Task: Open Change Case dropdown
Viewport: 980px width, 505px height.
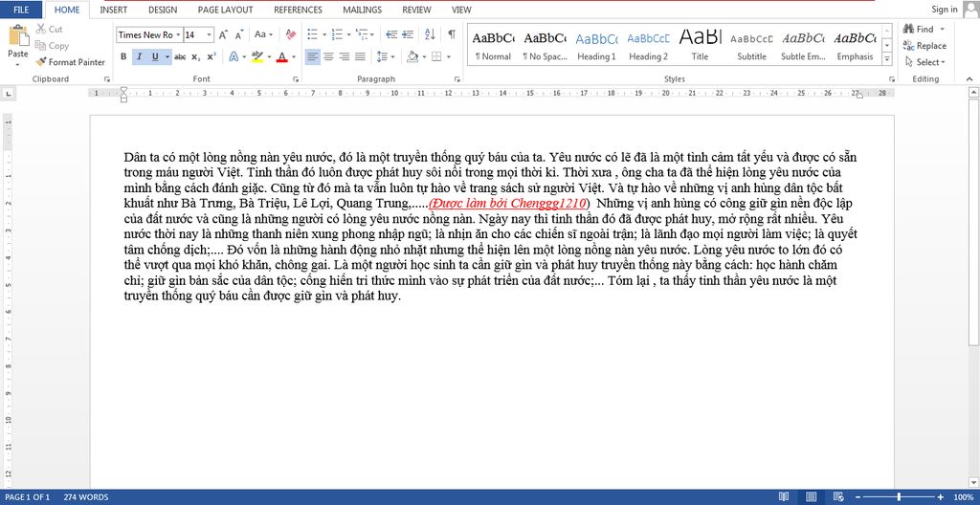Action: [264, 35]
